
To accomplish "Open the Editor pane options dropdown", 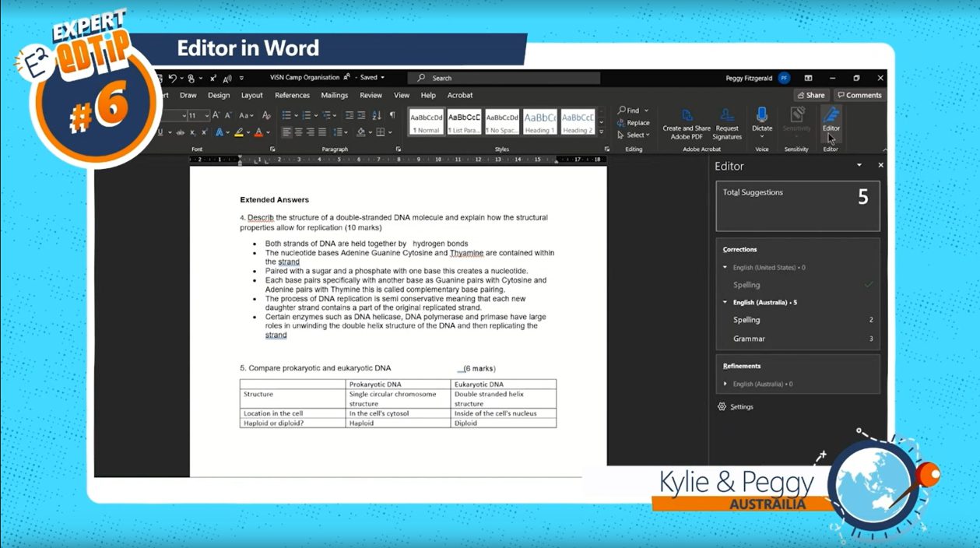I will click(859, 166).
